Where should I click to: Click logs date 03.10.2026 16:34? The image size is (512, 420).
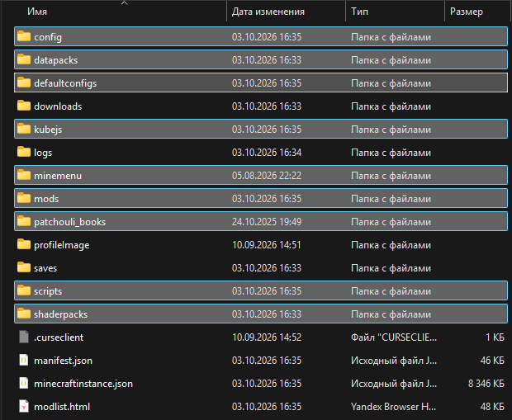point(267,153)
